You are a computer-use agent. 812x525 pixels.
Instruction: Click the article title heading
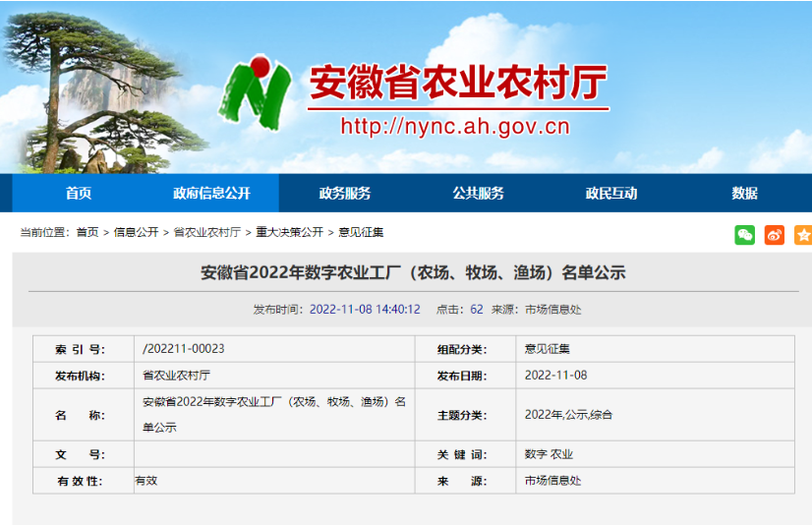413,272
